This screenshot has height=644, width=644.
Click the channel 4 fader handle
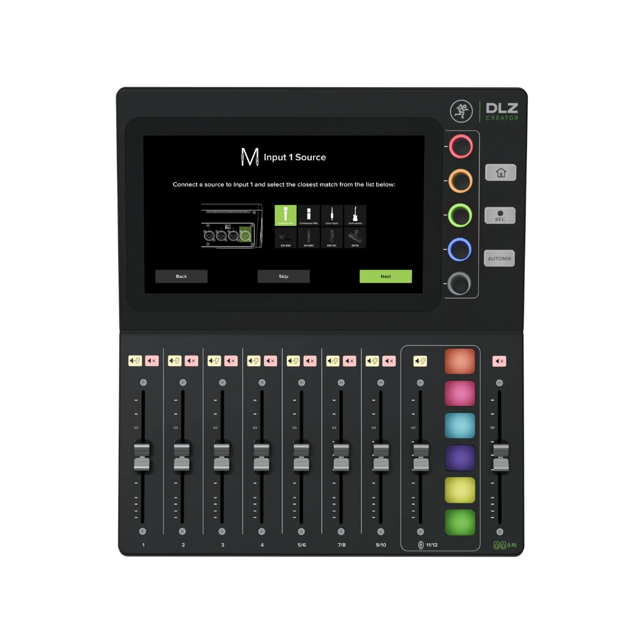point(261,456)
